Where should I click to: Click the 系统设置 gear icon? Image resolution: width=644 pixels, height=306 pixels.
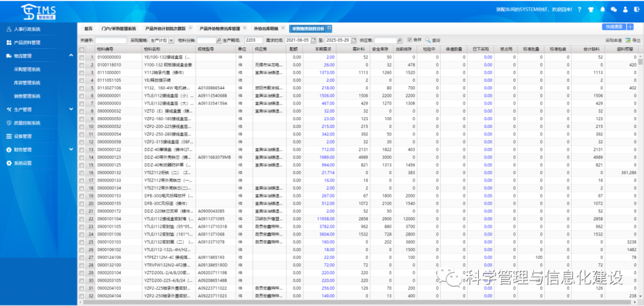[8, 163]
